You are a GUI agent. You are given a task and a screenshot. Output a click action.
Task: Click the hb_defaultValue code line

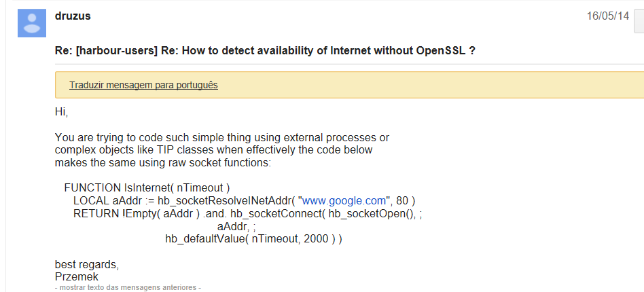coord(253,238)
